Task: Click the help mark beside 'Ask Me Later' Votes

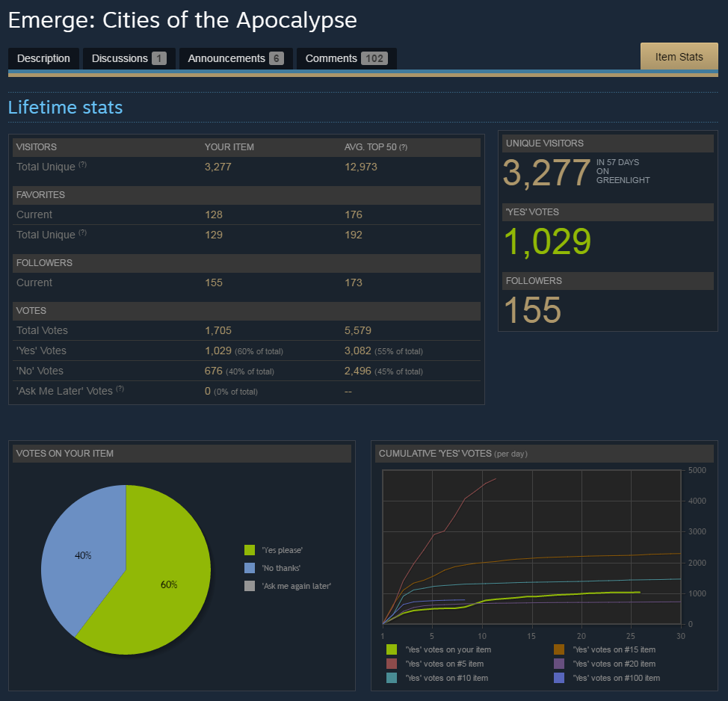Action: click(x=120, y=389)
